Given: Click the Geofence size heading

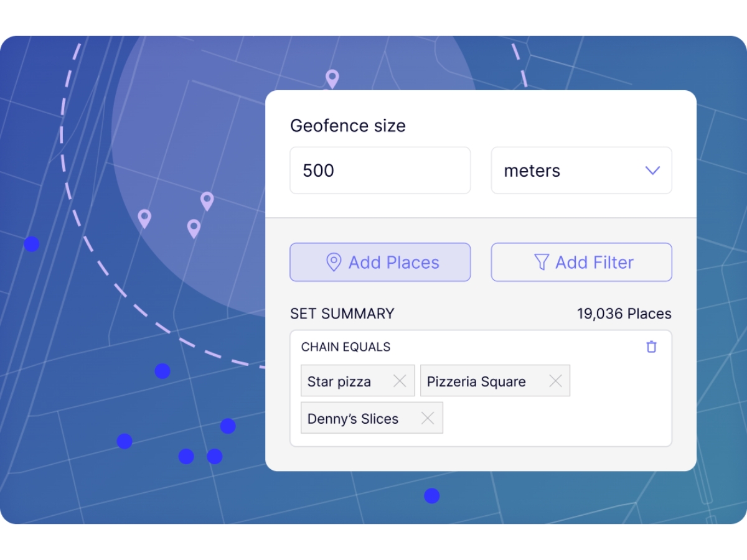Looking at the screenshot, I should click(348, 126).
